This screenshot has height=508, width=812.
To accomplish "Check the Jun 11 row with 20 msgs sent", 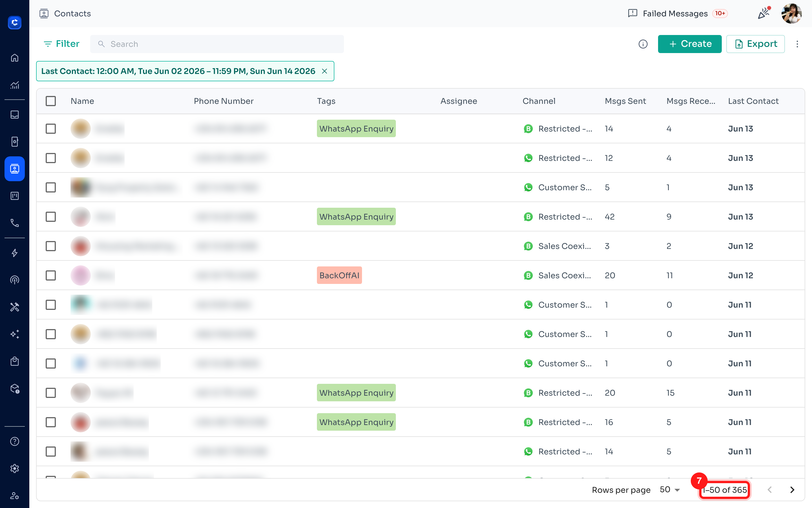I will click(x=51, y=393).
